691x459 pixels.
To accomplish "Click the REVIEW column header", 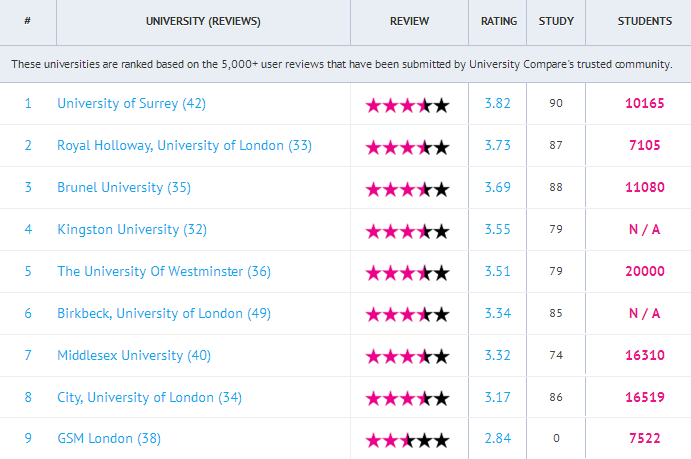I will pyautogui.click(x=409, y=21).
